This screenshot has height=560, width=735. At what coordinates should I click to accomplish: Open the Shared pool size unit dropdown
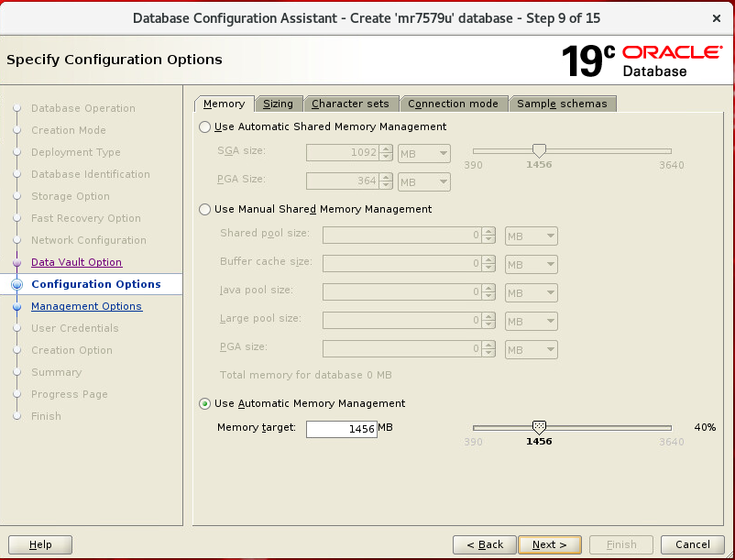pyautogui.click(x=532, y=236)
